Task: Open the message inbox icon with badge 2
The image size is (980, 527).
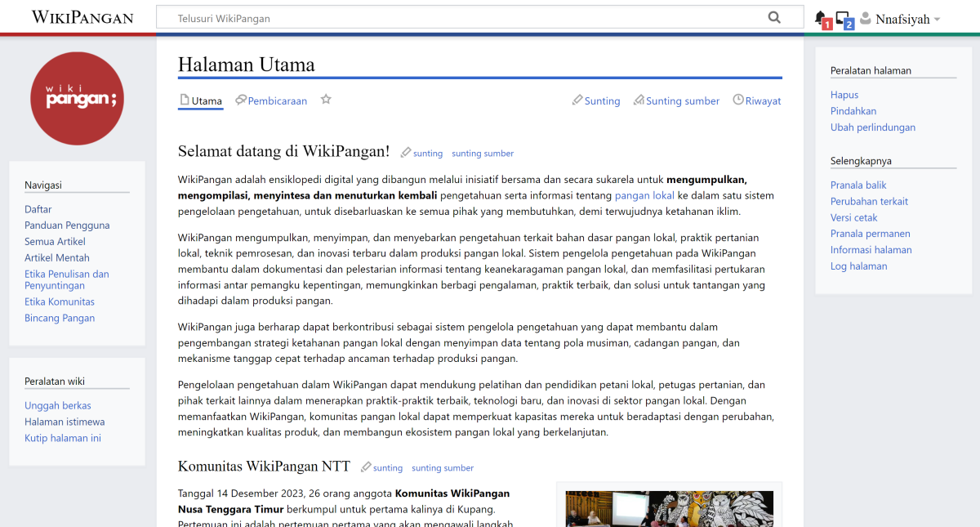Action: pyautogui.click(x=843, y=17)
